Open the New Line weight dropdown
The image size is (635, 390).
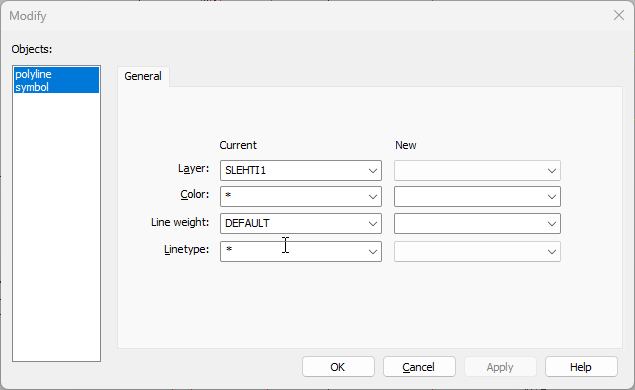coord(477,224)
